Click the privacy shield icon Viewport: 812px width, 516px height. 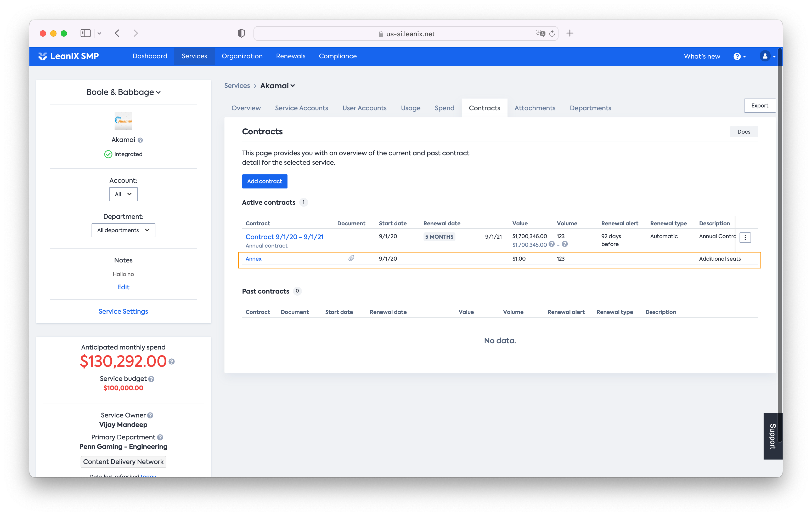(241, 33)
